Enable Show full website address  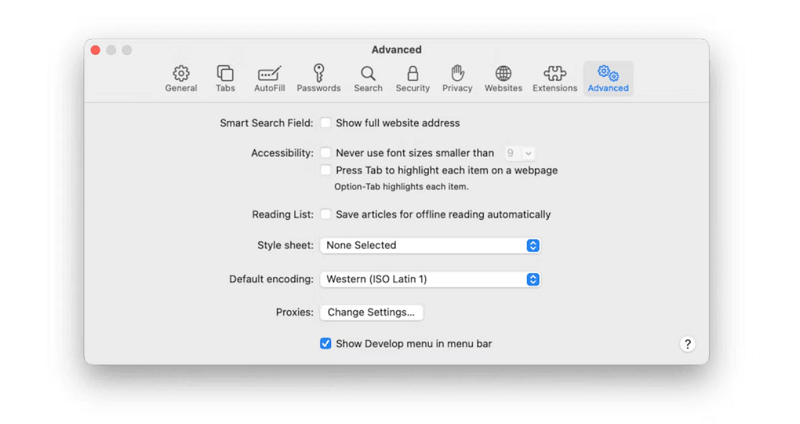326,123
